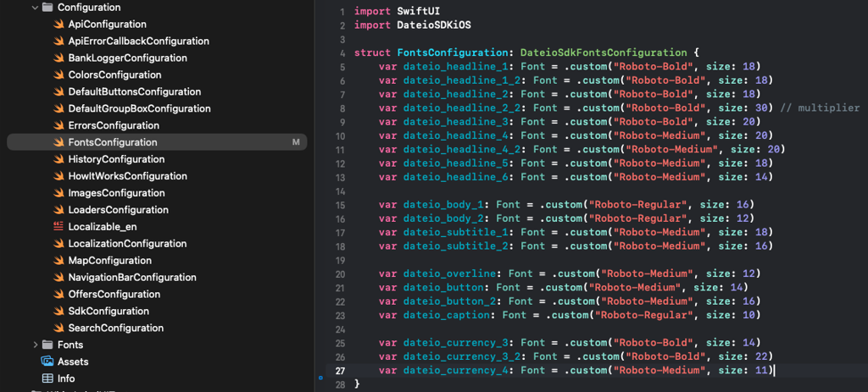
Task: Click "dateio_currency_4" variable on line 27
Action: click(x=455, y=371)
